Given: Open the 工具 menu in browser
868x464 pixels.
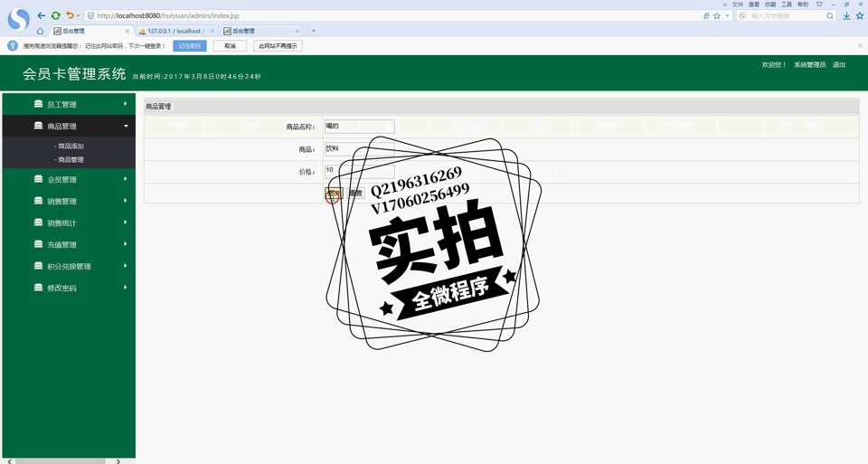Looking at the screenshot, I should point(786,5).
